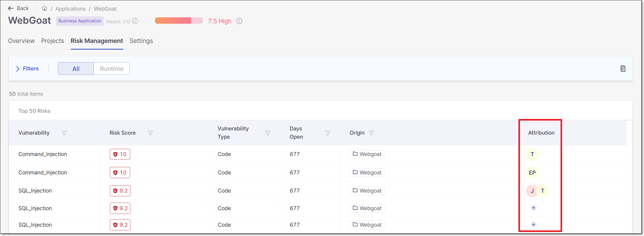Click the risk score progress bar
This screenshot has height=236, width=644.
click(x=179, y=21)
